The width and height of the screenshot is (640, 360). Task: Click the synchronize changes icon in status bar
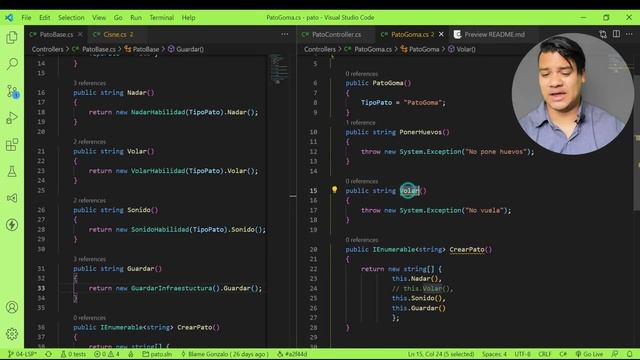(49, 354)
